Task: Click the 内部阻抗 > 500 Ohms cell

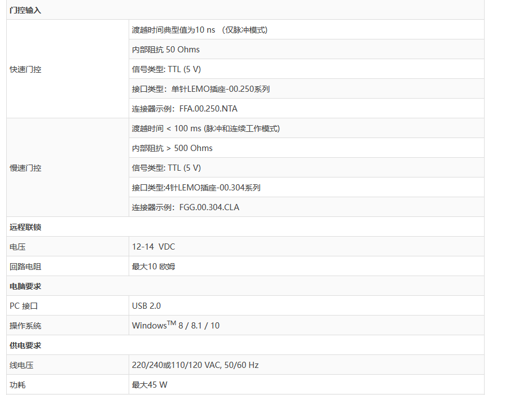Action: [x=172, y=148]
